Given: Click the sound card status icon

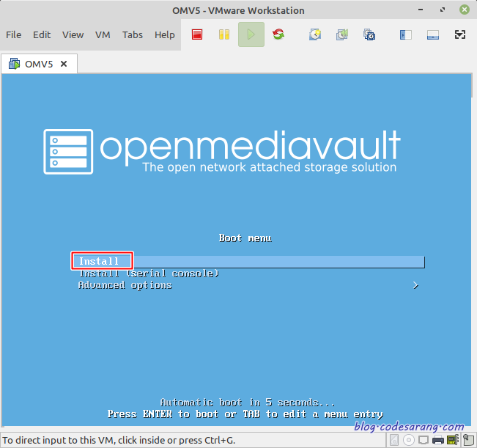Looking at the screenshot, I should coord(453,440).
